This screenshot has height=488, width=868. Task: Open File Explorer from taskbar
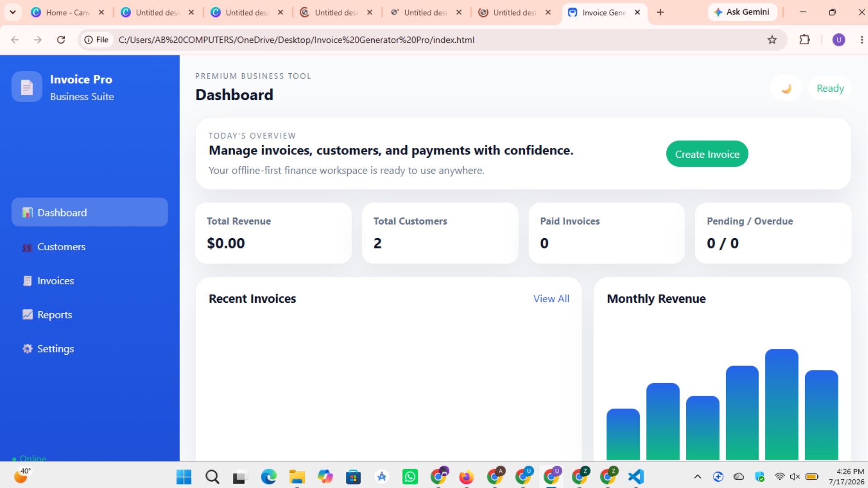pyautogui.click(x=297, y=477)
